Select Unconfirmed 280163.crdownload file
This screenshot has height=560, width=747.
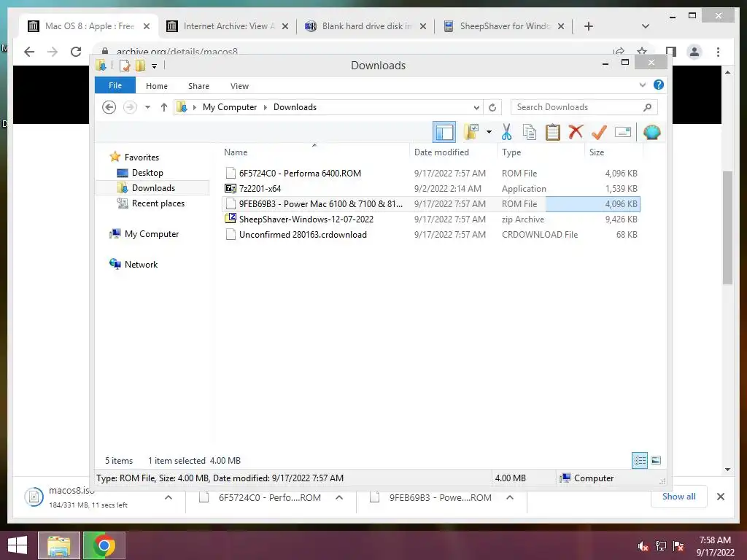pyautogui.click(x=432, y=234)
